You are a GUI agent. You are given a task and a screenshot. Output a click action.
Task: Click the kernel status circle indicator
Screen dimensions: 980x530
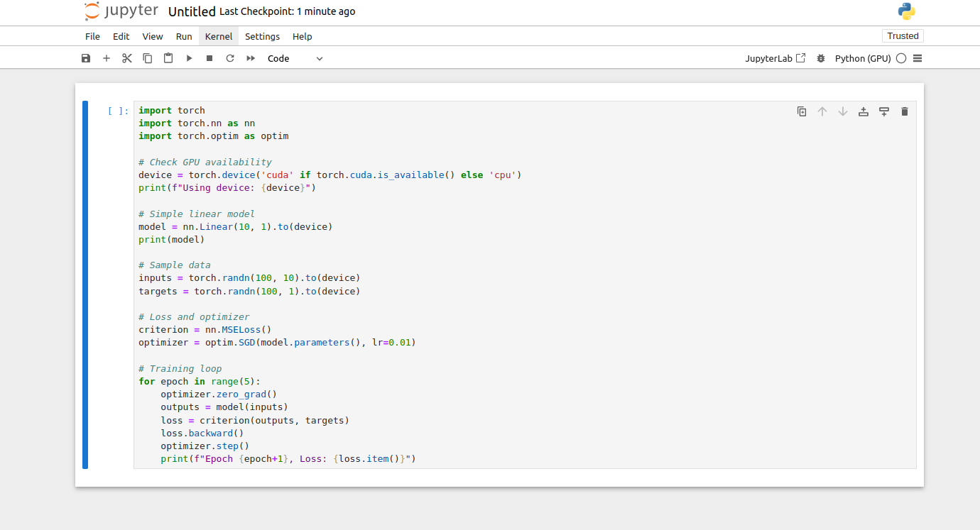[901, 58]
